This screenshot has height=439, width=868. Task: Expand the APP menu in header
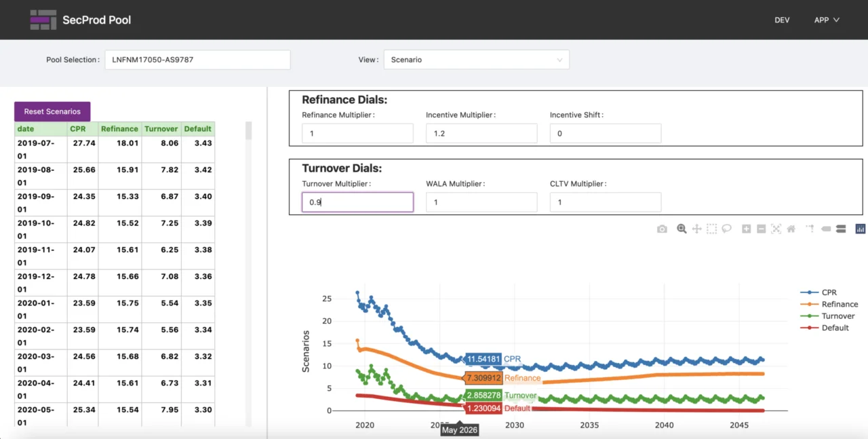pos(827,20)
